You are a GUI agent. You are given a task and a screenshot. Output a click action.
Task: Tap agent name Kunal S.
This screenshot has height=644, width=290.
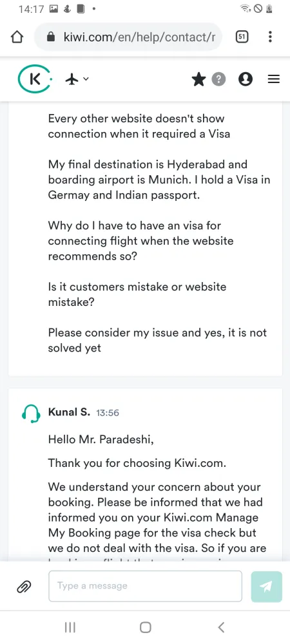pyautogui.click(x=69, y=412)
